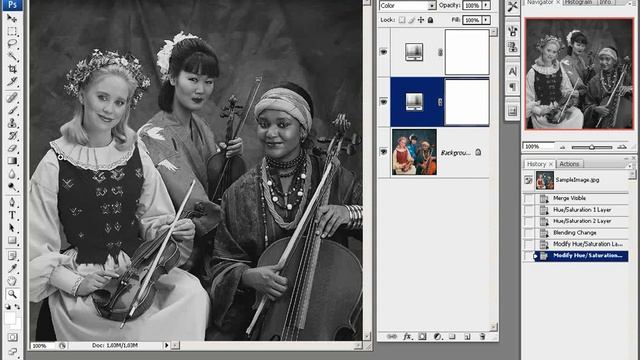The width and height of the screenshot is (640, 360).
Task: Switch to the Actions tab
Action: [x=569, y=164]
